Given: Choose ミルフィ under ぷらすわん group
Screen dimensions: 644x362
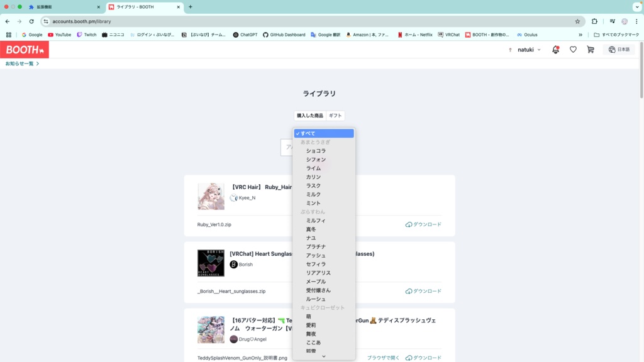Looking at the screenshot, I should [317, 220].
